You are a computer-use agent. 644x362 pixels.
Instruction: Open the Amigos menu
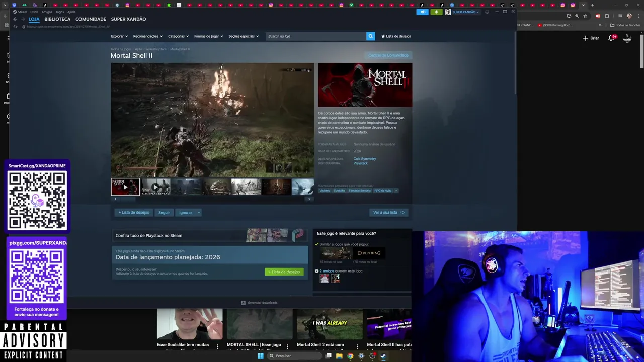click(x=47, y=12)
